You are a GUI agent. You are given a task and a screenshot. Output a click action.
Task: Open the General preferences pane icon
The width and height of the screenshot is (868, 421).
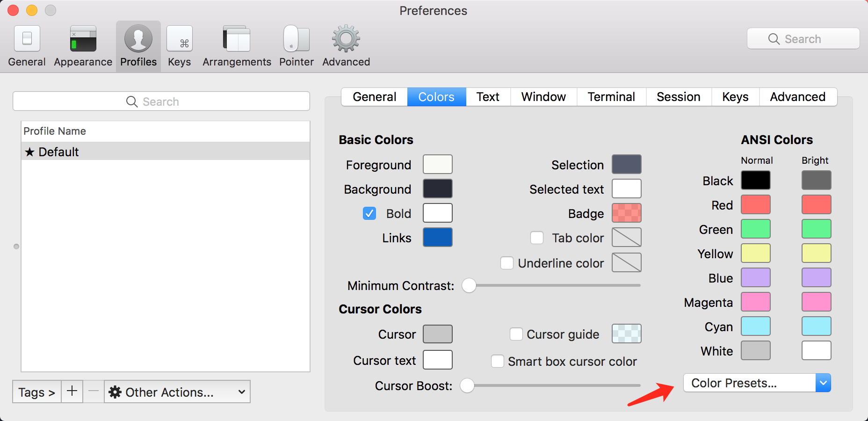(x=27, y=39)
